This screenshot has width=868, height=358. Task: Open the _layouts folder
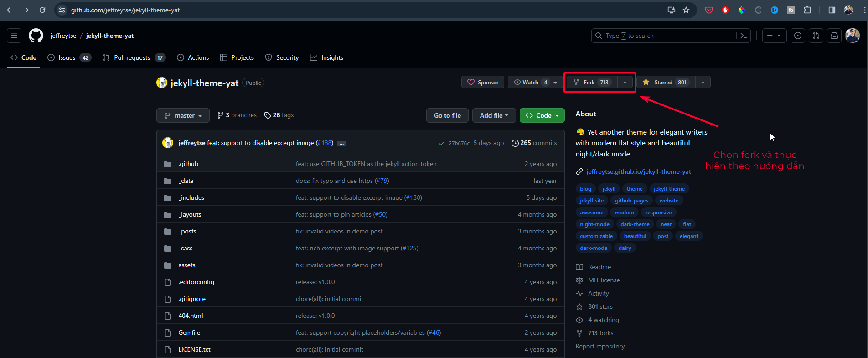pos(190,214)
